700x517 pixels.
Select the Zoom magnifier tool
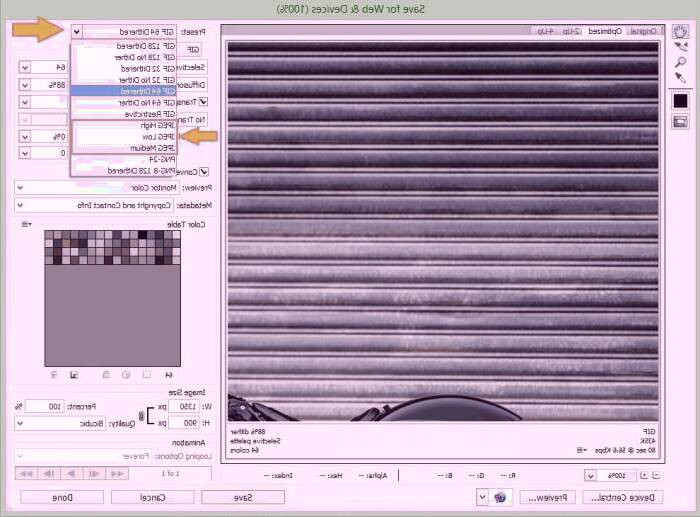click(x=680, y=62)
